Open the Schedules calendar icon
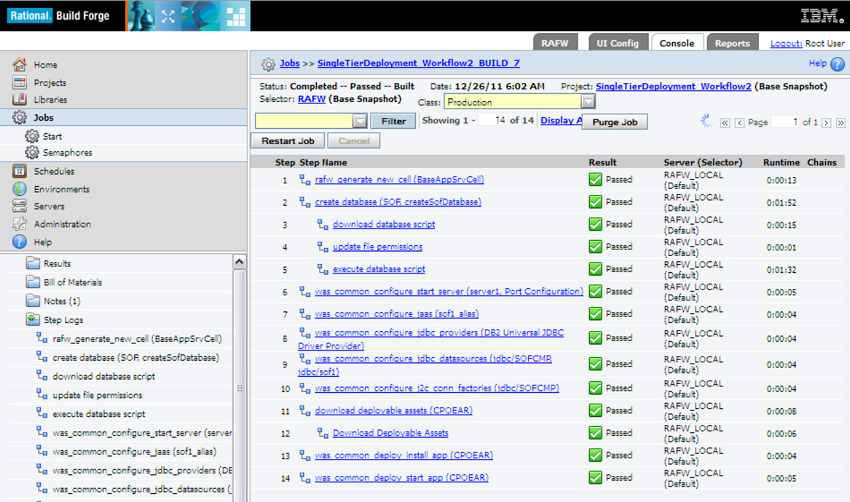 coord(20,171)
